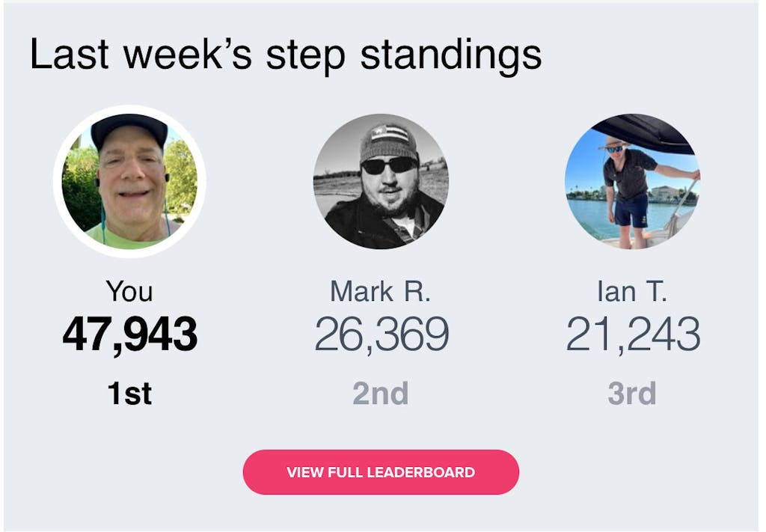Click Ian T.'s 21,243 step count

point(632,334)
